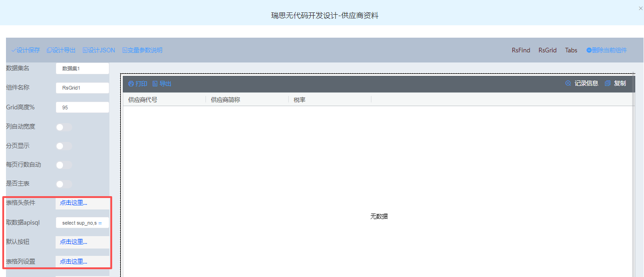Click the 复制 copy icon
This screenshot has width=644, height=277.
608,83
